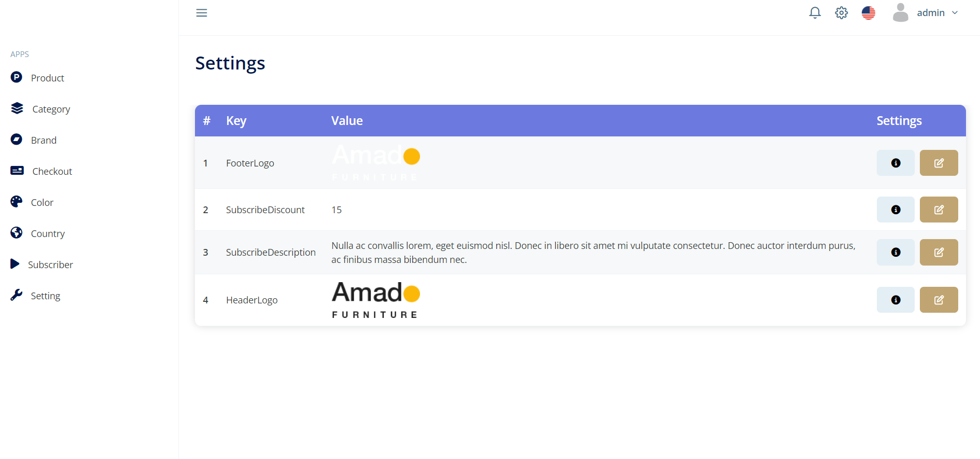Open the language flag selector
Image resolution: width=980 pixels, height=459 pixels.
pyautogui.click(x=868, y=13)
